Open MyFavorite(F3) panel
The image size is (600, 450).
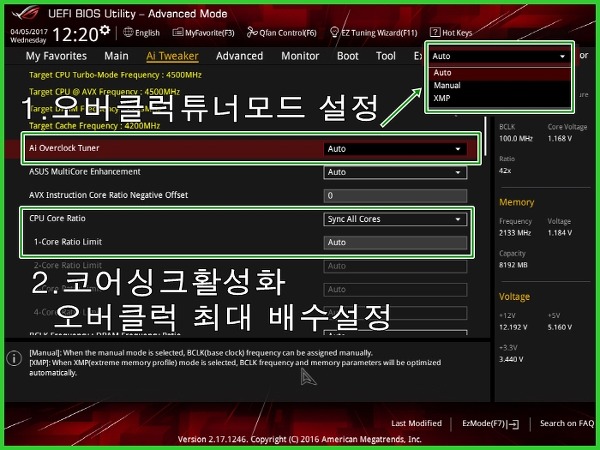(203, 33)
